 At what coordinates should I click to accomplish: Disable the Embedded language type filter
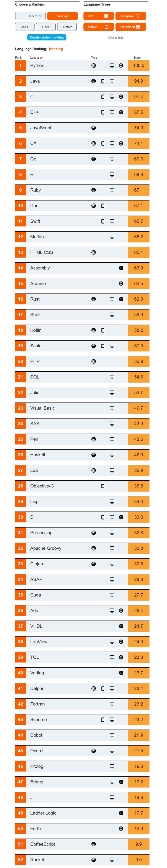point(131,27)
